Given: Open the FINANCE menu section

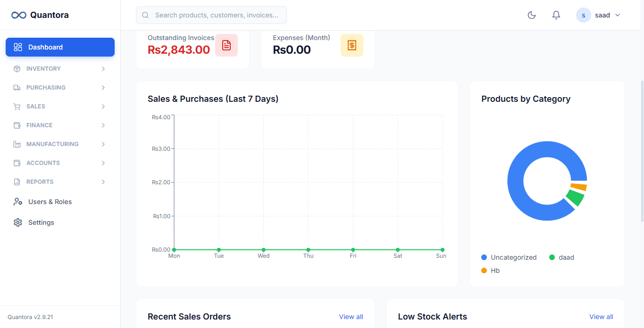Looking at the screenshot, I should click(60, 125).
